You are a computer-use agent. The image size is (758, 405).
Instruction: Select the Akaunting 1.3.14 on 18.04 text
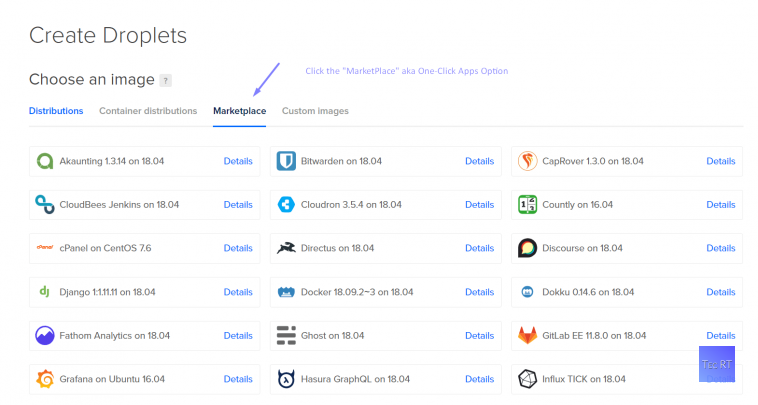point(112,161)
